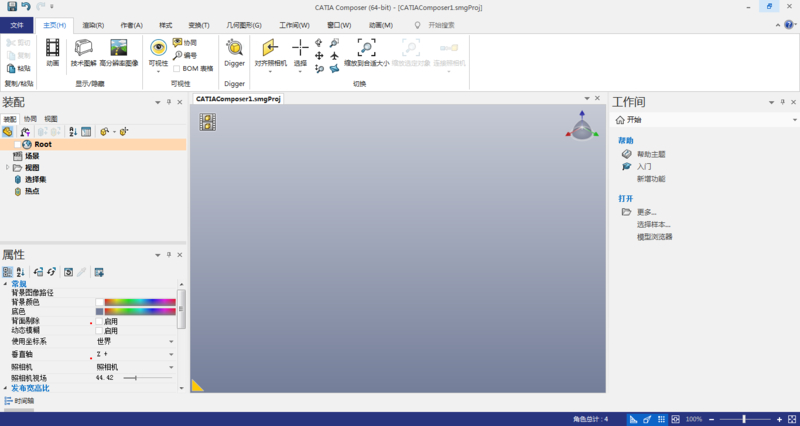Click the properties panel scrollbar down arrow

click(182, 388)
